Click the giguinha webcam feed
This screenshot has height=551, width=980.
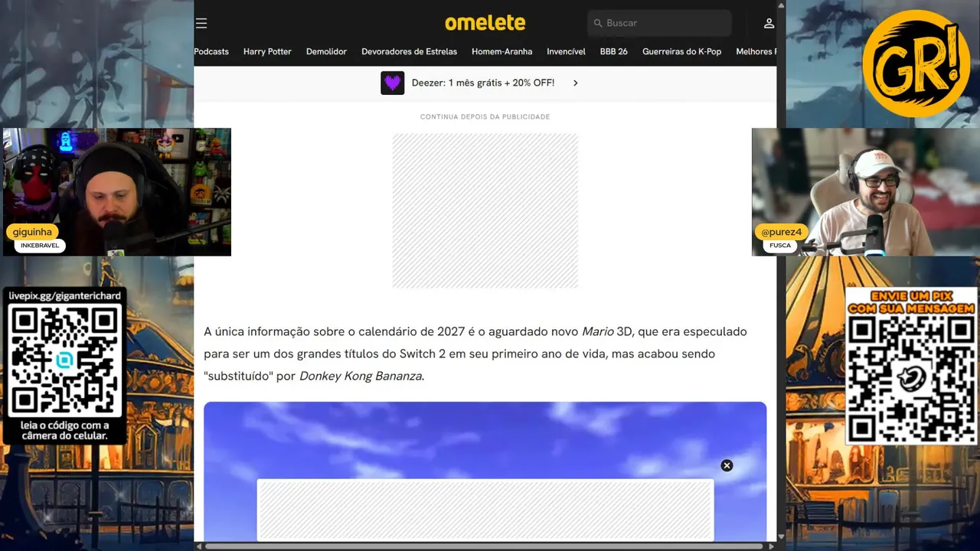pos(117,192)
